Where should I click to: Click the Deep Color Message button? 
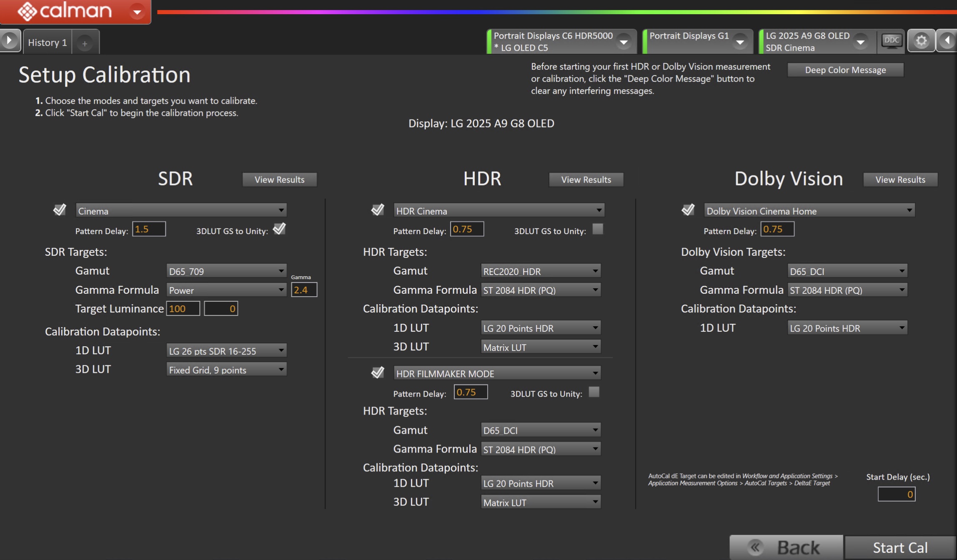click(845, 70)
